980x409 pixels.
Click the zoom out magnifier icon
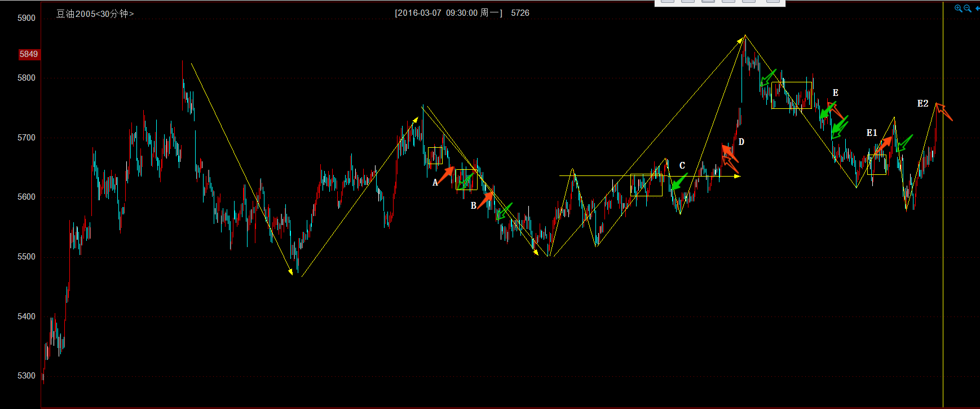click(x=968, y=8)
